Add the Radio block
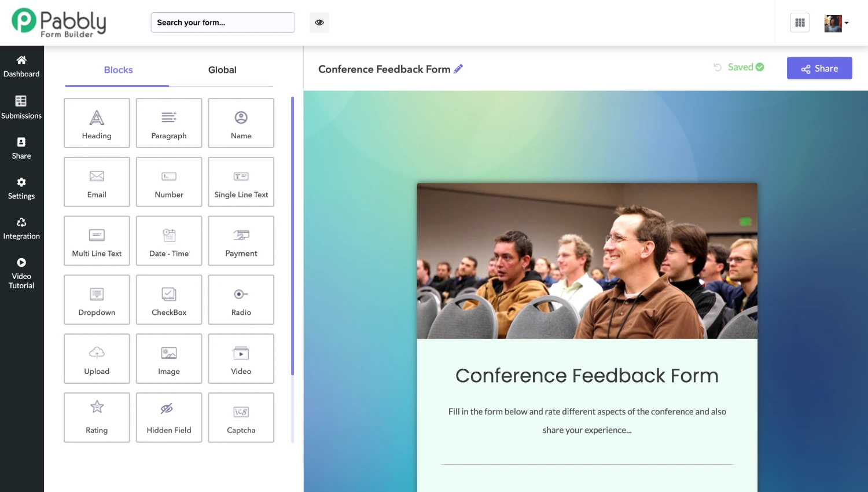The image size is (868, 492). [241, 300]
